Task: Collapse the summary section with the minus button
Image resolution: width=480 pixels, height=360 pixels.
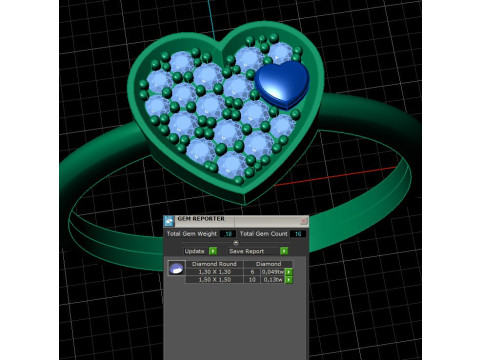Action: (x=236, y=242)
